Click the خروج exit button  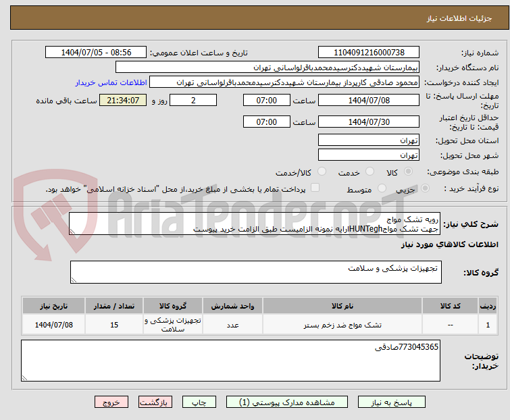(x=111, y=402)
